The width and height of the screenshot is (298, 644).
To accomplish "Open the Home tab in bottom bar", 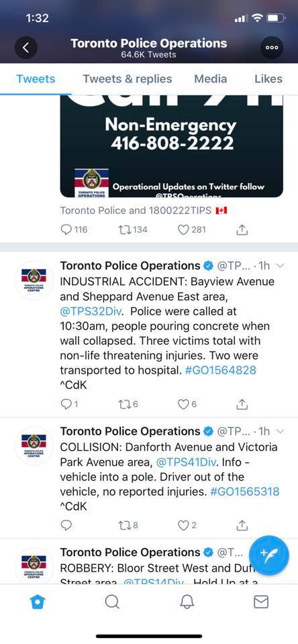I will pyautogui.click(x=38, y=602).
